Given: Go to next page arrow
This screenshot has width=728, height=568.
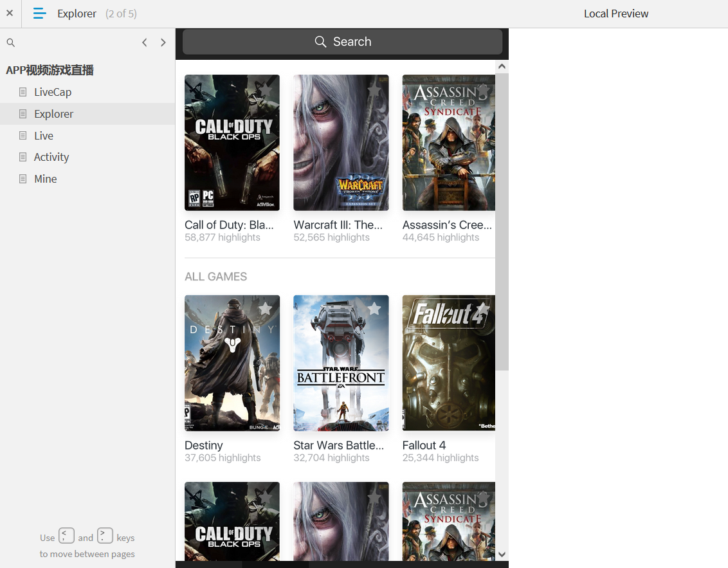Looking at the screenshot, I should coord(163,42).
